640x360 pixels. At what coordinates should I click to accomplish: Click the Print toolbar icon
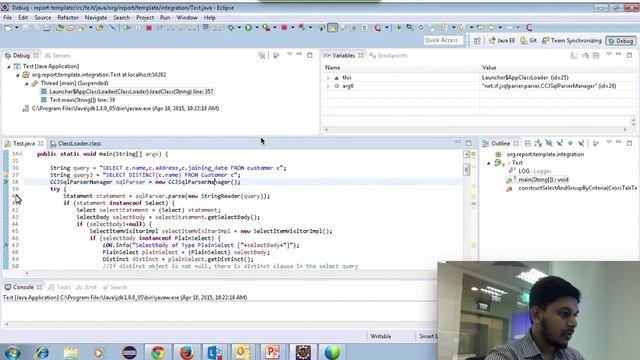pyautogui.click(x=47, y=28)
